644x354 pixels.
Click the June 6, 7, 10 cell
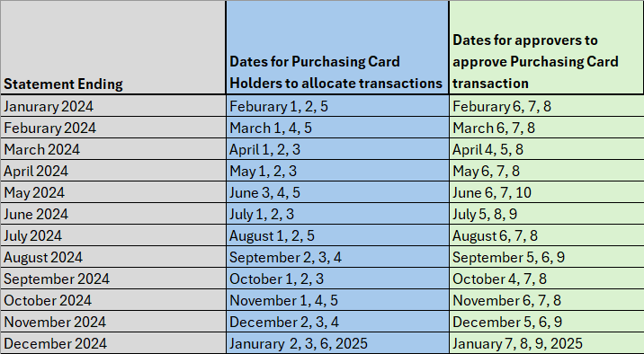pos(547,192)
